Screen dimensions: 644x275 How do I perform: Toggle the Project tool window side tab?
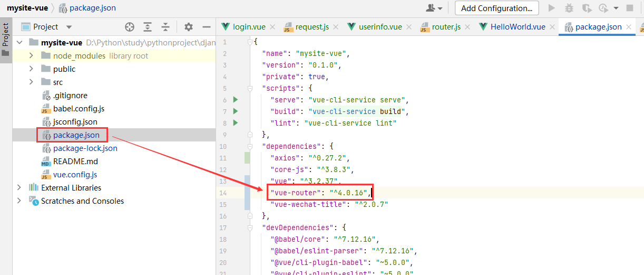[x=6, y=40]
